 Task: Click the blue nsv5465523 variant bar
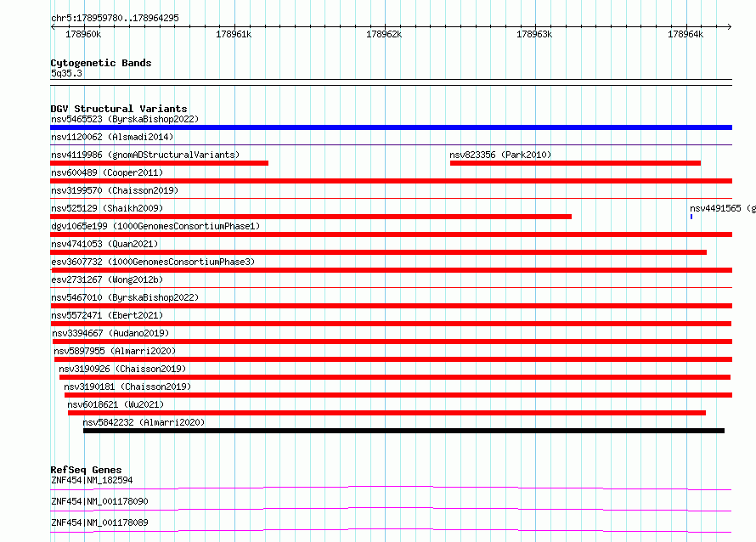[391, 127]
